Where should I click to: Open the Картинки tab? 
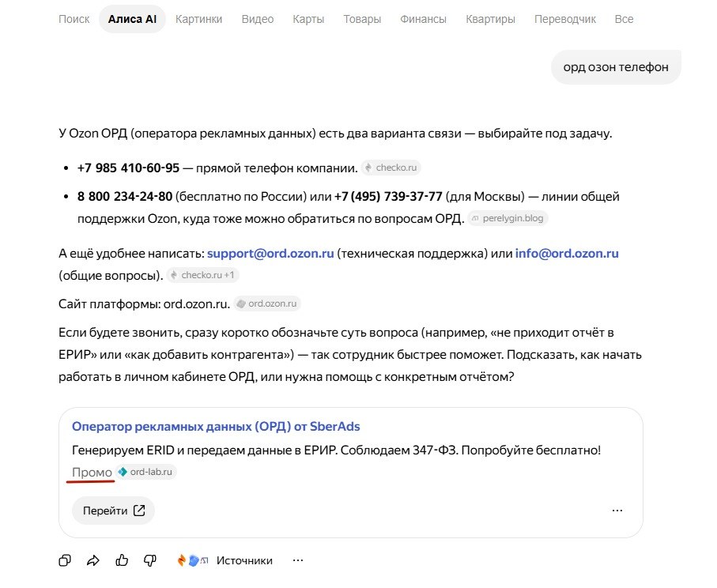[199, 19]
